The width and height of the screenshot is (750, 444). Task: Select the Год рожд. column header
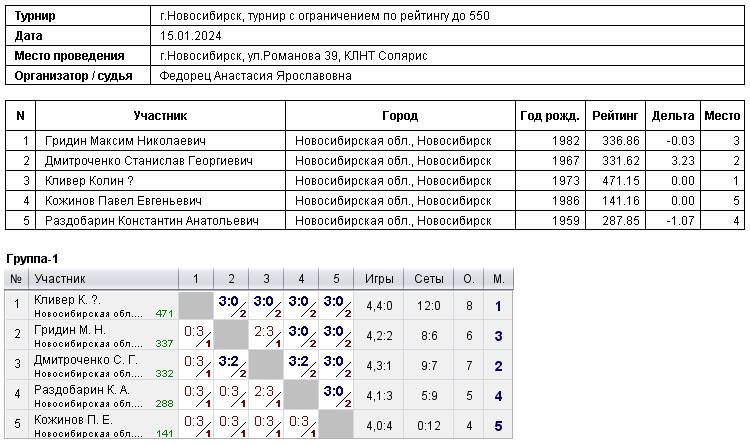[x=550, y=116]
